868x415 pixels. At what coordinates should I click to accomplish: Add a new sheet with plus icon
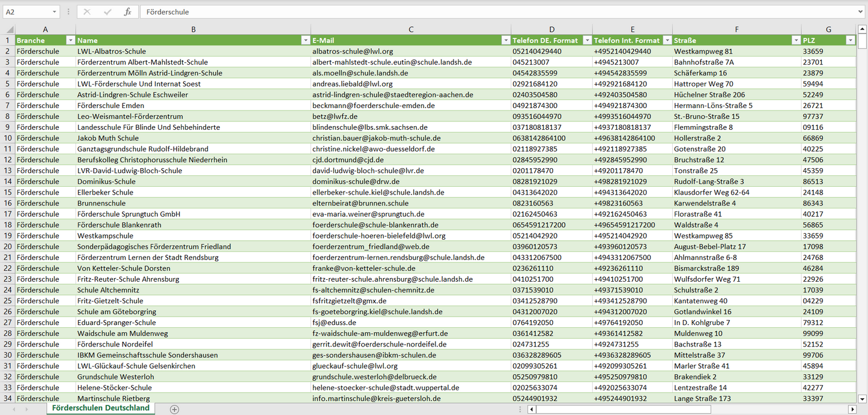174,409
